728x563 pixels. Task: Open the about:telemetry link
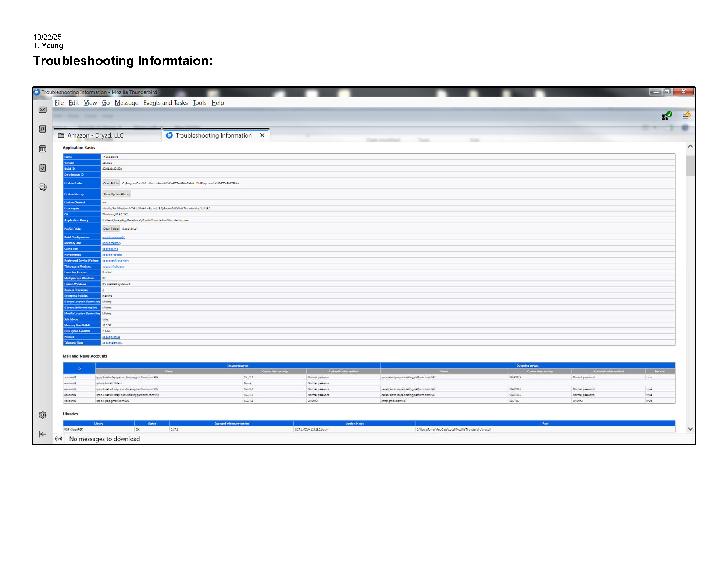(x=112, y=343)
